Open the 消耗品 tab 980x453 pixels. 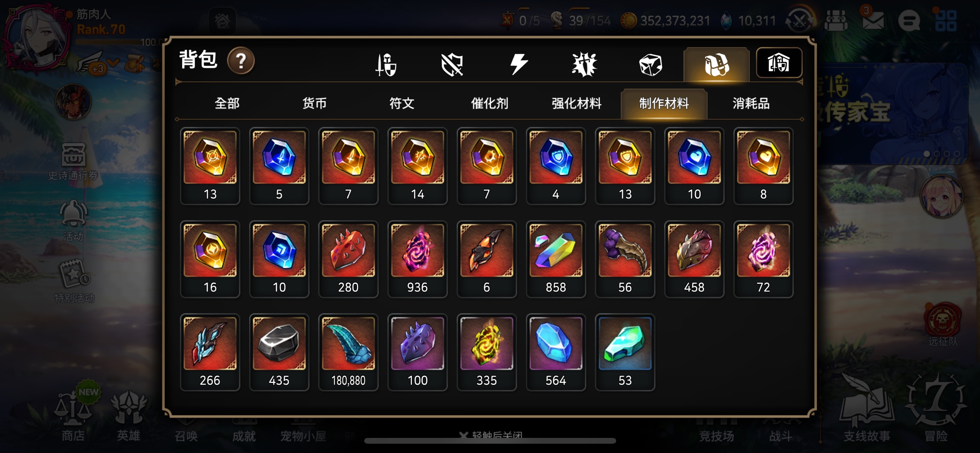coord(751,103)
